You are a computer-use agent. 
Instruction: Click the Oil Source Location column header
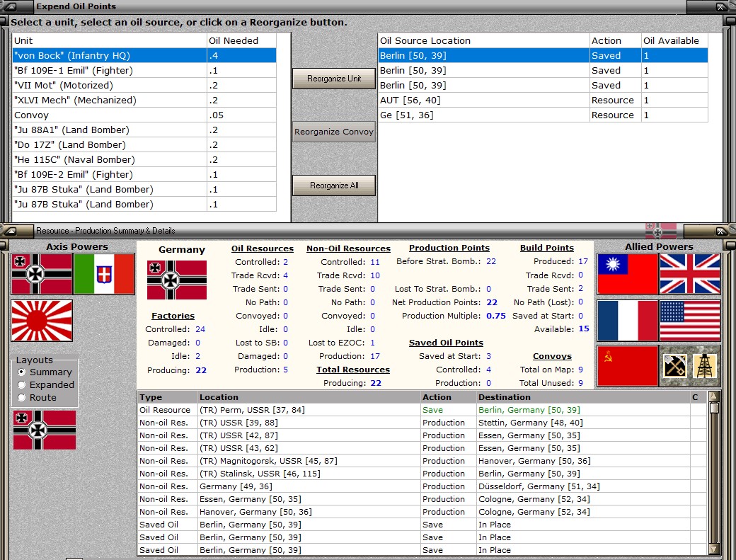[x=483, y=40]
